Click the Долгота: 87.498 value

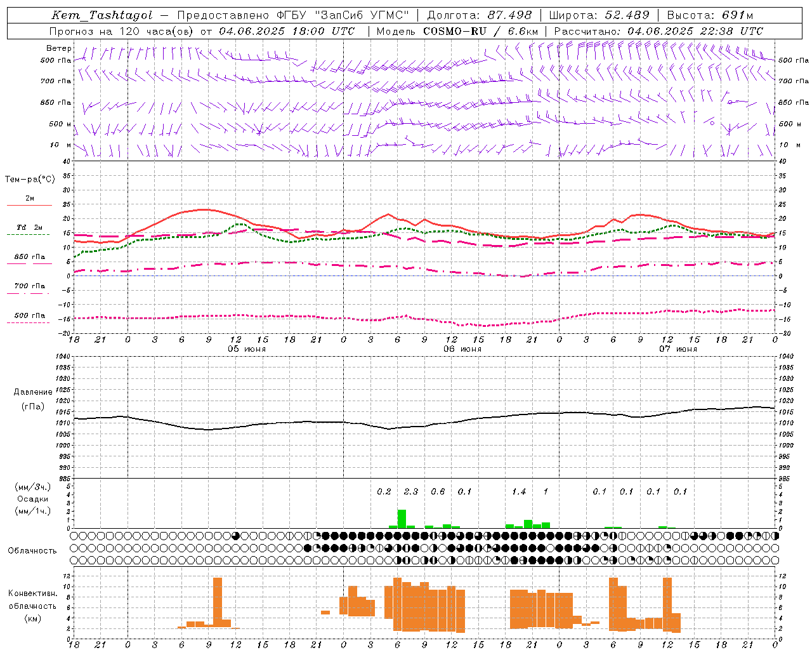pos(481,15)
